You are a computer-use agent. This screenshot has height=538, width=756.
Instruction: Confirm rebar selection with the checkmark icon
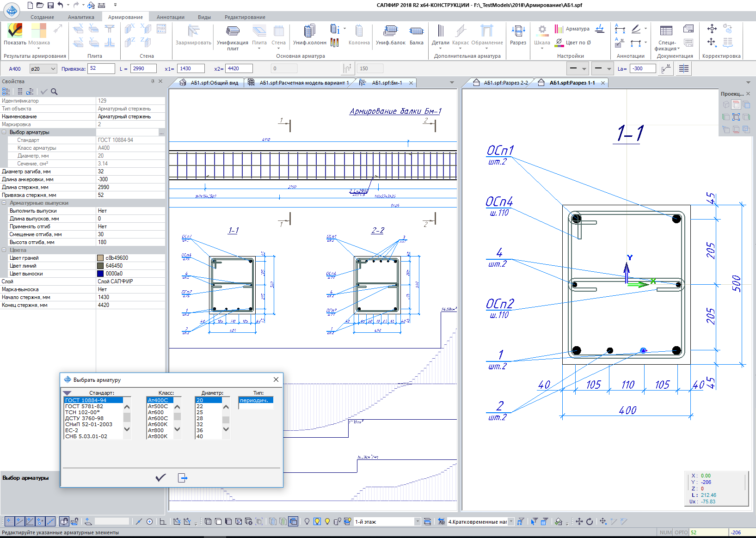pyautogui.click(x=160, y=478)
